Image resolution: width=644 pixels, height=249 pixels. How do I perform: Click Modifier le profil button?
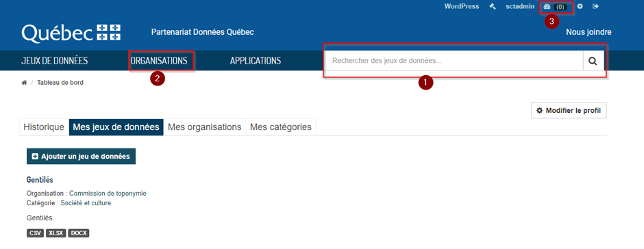pos(569,110)
